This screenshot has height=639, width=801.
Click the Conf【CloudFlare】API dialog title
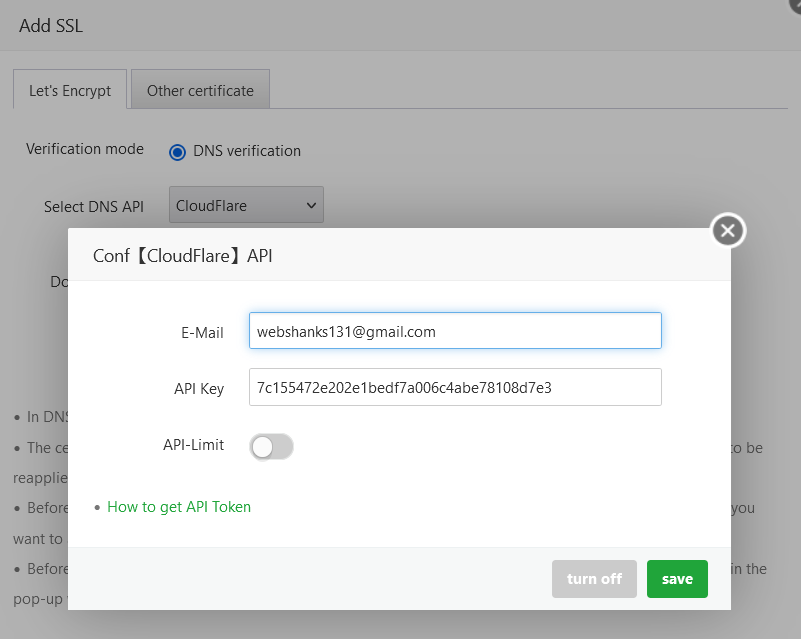tap(182, 255)
